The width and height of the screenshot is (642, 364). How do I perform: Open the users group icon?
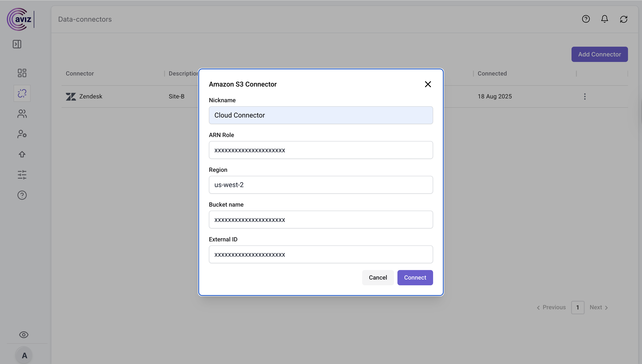pos(22,114)
